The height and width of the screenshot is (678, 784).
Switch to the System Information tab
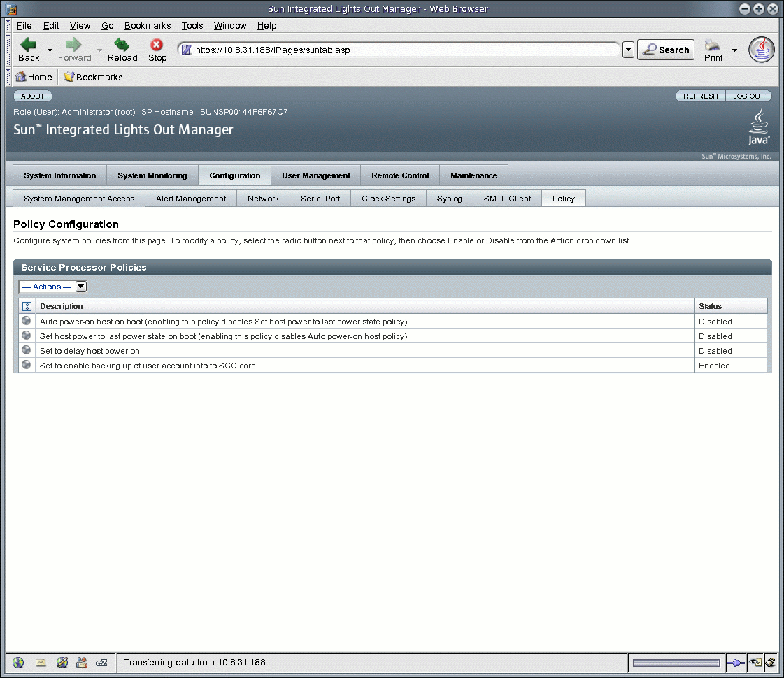pyautogui.click(x=60, y=175)
